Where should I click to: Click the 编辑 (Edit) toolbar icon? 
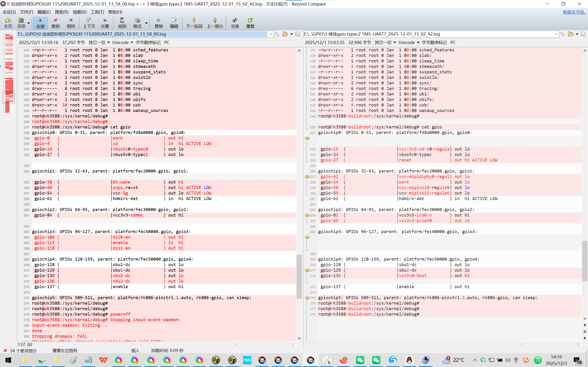click(174, 23)
